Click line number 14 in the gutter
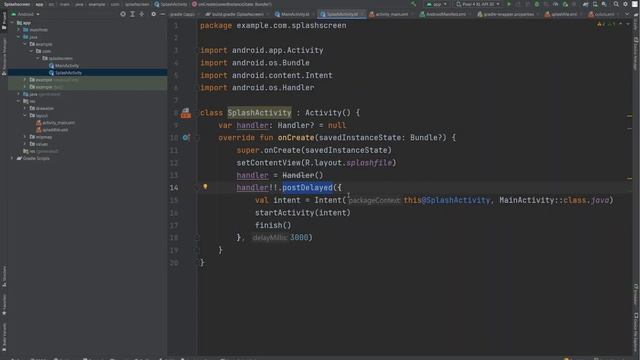The height and width of the screenshot is (360, 640). pos(174,188)
